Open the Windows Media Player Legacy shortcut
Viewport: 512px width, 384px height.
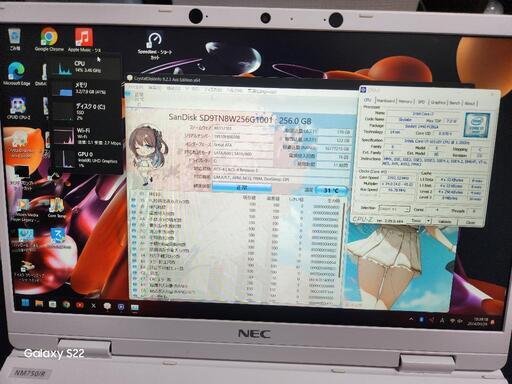(x=26, y=211)
